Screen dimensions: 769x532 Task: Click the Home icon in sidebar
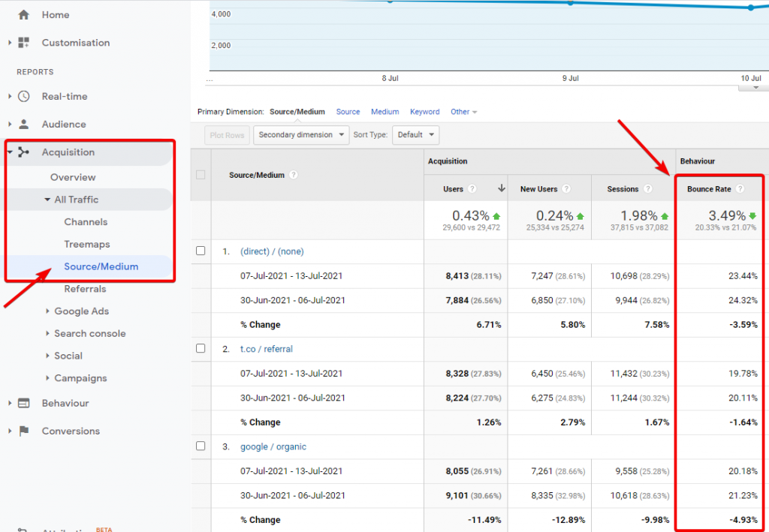[24, 15]
